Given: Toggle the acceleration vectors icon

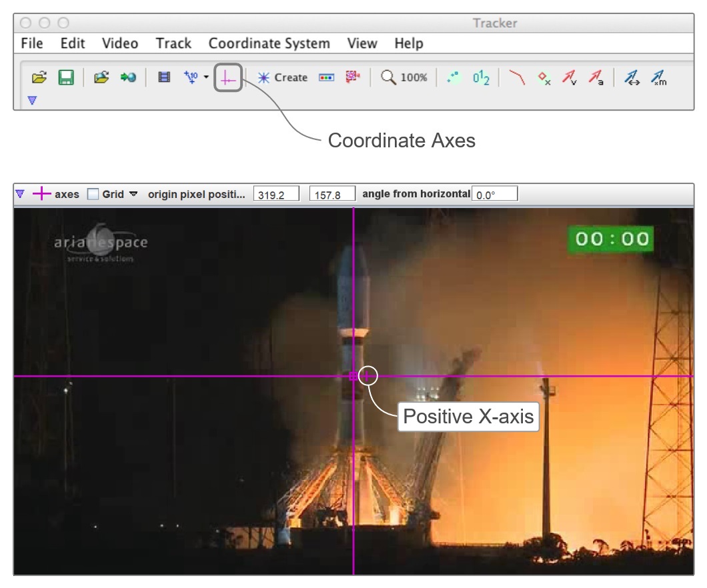Looking at the screenshot, I should (596, 77).
